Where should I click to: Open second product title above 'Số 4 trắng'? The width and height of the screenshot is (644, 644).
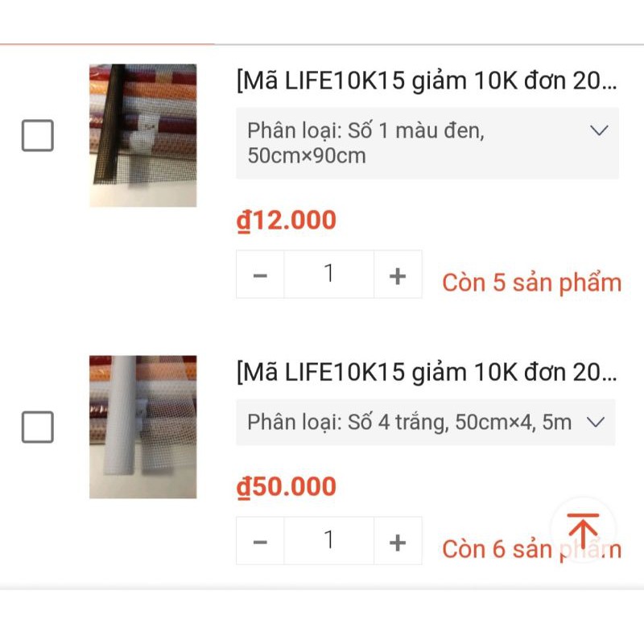pos(427,372)
